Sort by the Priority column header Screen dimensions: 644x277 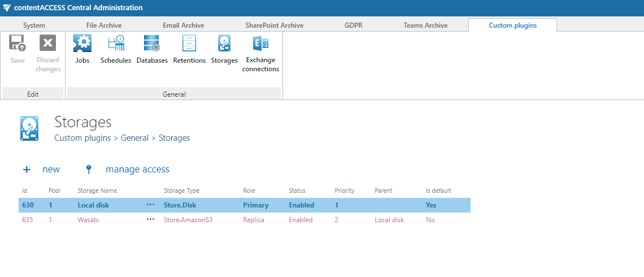click(345, 191)
